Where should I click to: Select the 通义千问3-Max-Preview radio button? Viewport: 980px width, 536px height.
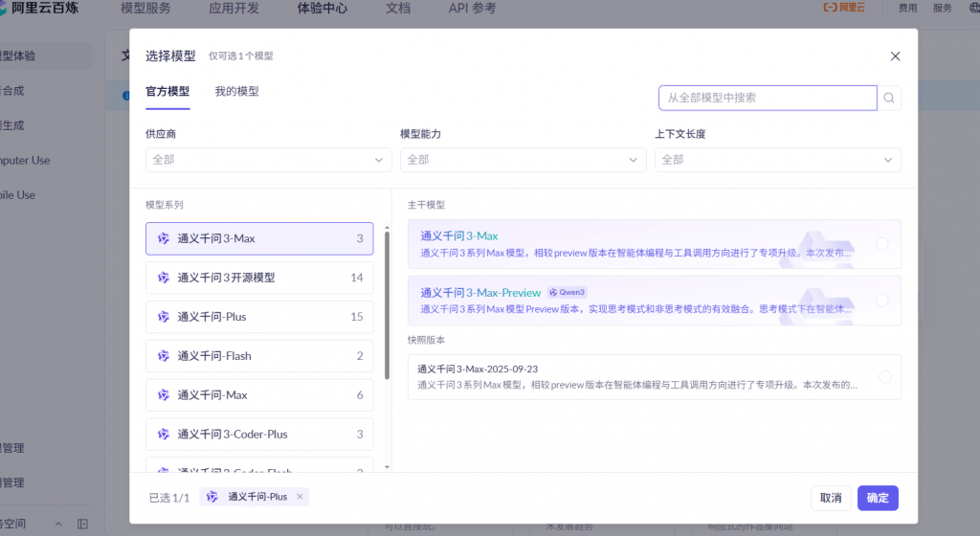(881, 301)
